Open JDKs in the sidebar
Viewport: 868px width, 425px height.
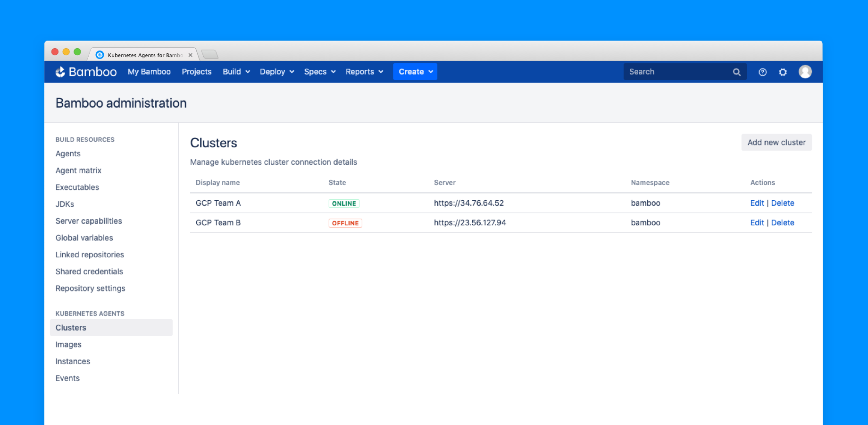pos(65,204)
